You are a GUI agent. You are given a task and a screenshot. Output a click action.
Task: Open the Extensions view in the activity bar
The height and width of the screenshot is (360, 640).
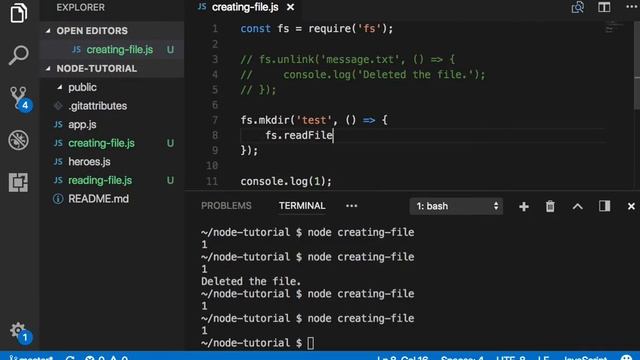(x=18, y=182)
